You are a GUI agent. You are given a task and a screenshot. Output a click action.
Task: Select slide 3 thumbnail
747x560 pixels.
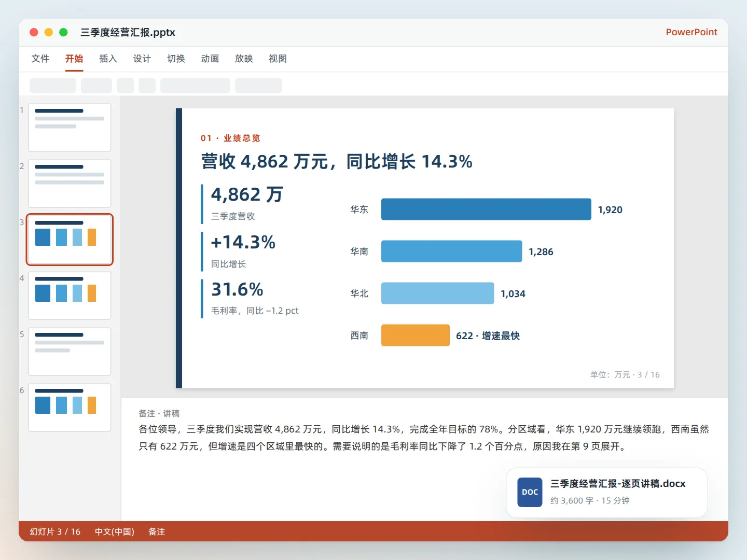point(70,240)
